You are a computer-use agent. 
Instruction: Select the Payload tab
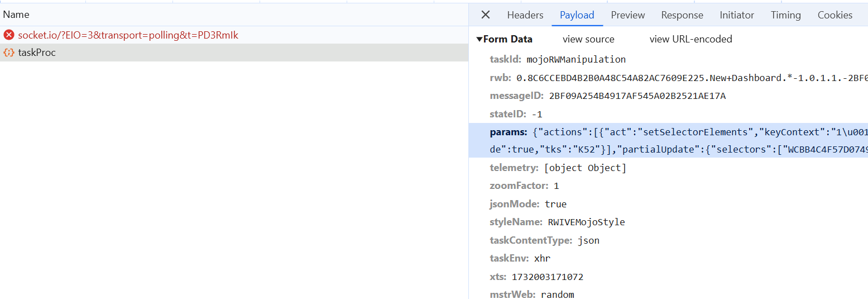coord(577,15)
